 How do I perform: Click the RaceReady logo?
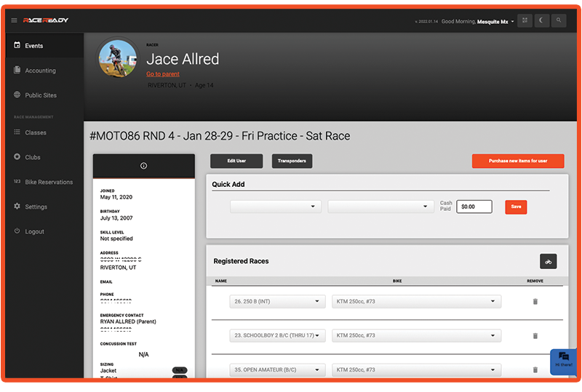coord(46,20)
